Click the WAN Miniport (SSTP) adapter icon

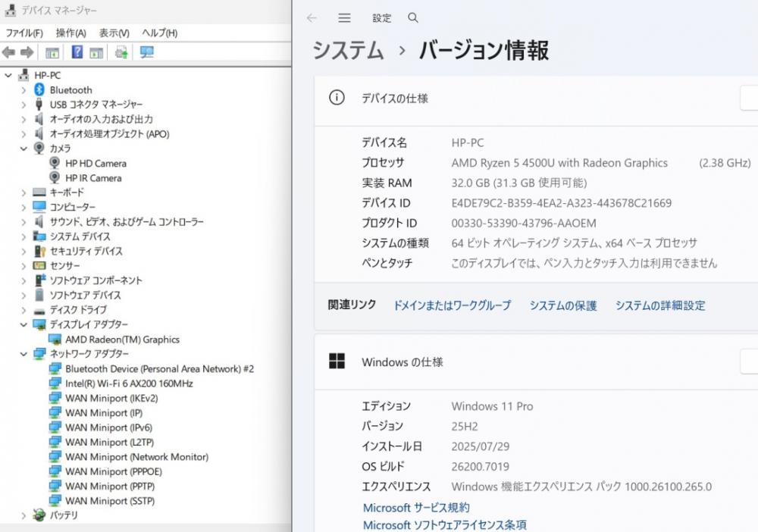click(55, 501)
